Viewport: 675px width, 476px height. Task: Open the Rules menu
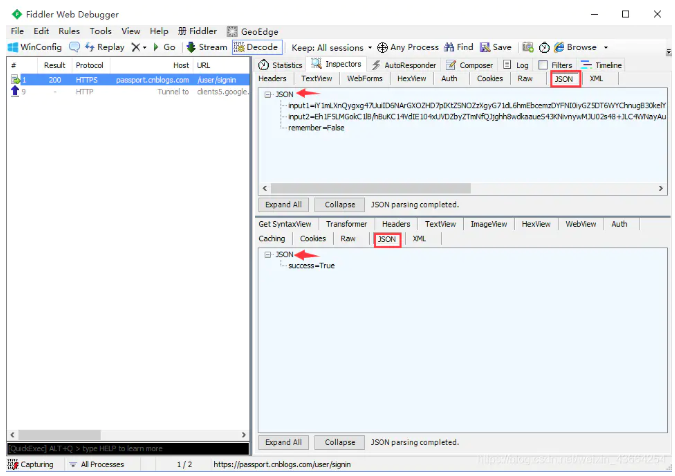(69, 31)
